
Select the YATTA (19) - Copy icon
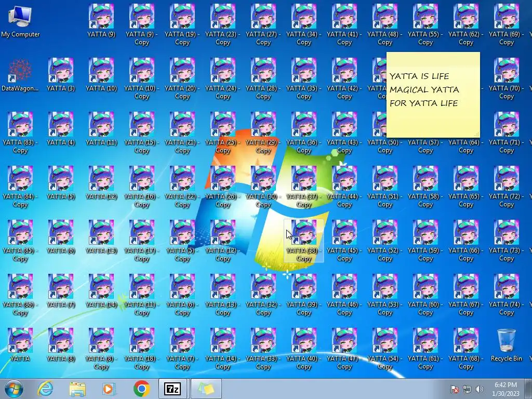[x=182, y=24]
